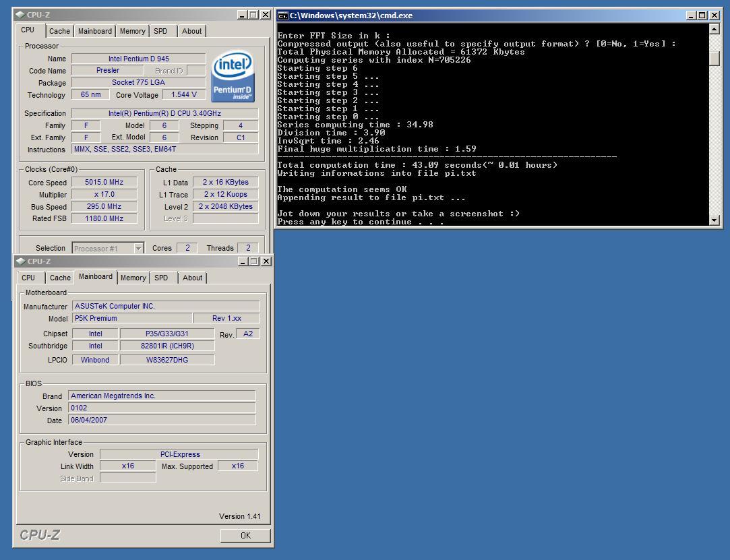
Task: Click the Southbridge value '82801IR (ICH9R)'
Action: (167, 346)
